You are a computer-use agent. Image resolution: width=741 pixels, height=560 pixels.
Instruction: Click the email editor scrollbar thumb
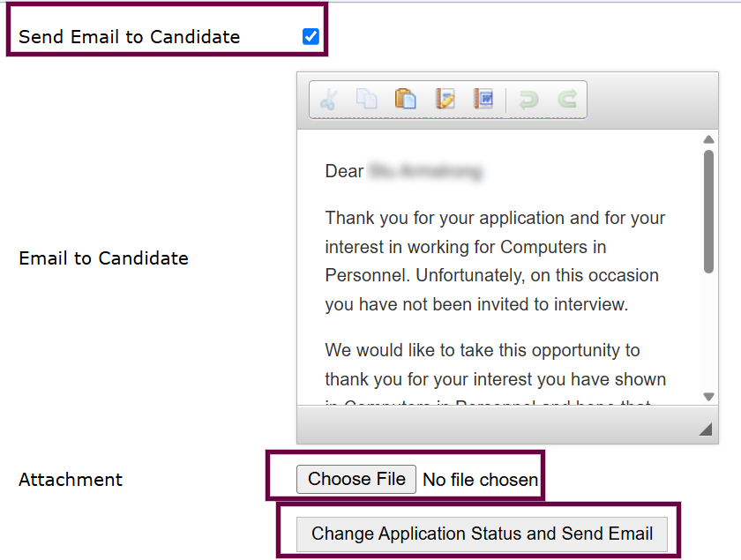(708, 212)
